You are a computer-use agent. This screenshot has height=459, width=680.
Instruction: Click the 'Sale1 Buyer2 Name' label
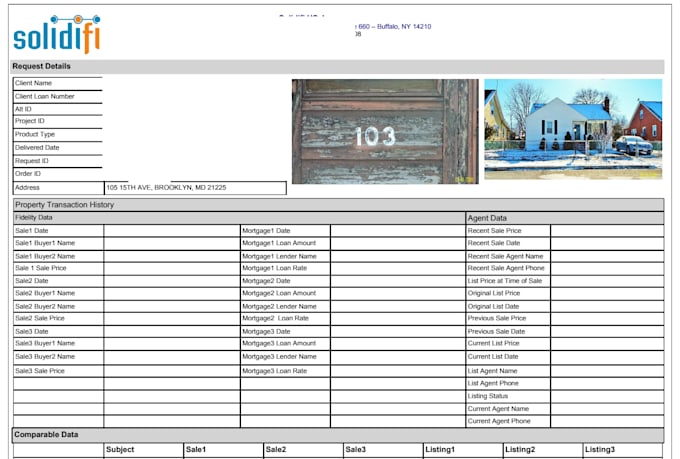coord(45,256)
